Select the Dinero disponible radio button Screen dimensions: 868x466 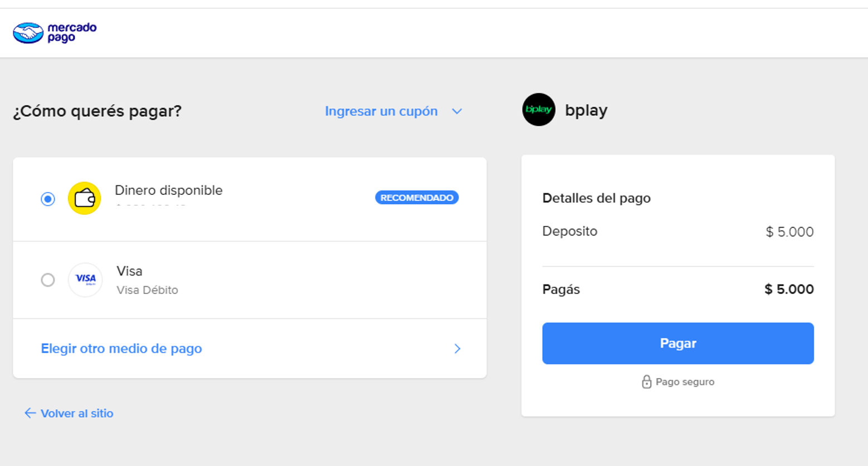click(48, 199)
